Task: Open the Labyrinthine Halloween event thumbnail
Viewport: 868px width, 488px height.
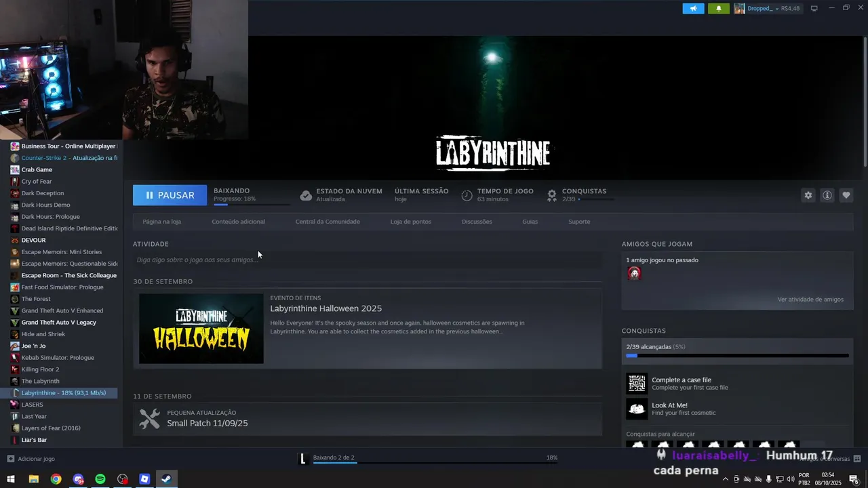Action: [201, 329]
